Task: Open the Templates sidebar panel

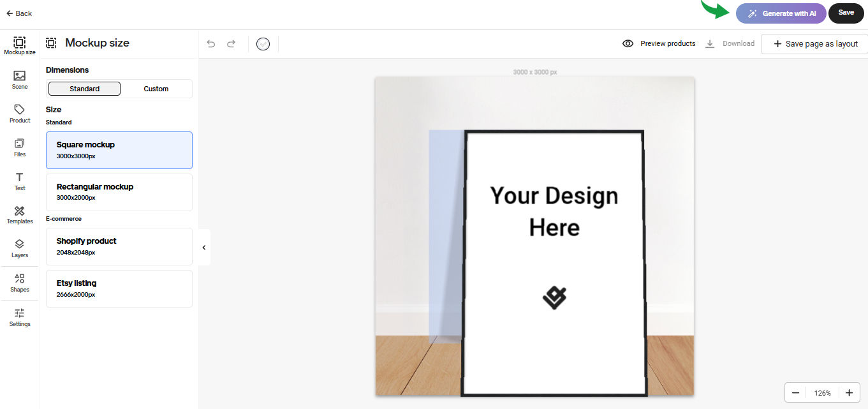Action: coord(20,215)
